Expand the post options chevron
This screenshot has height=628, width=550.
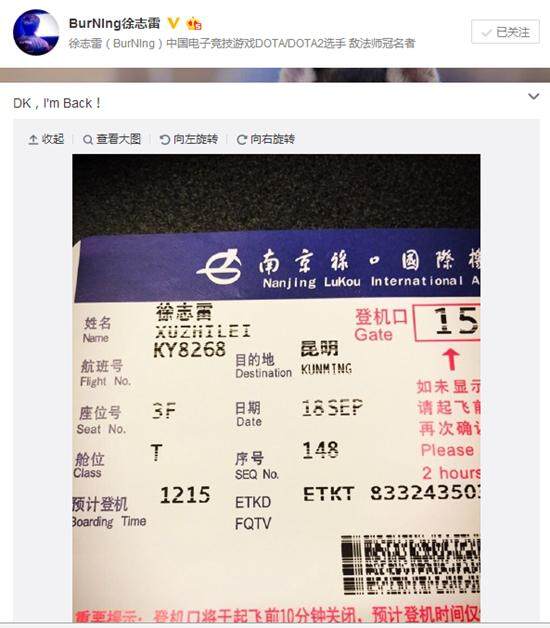tap(534, 96)
